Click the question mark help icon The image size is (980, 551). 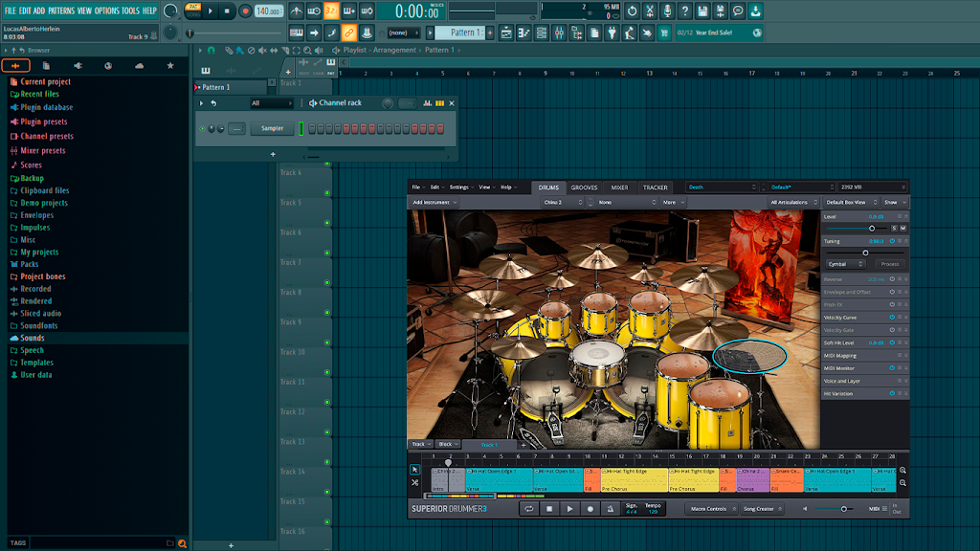[x=685, y=11]
